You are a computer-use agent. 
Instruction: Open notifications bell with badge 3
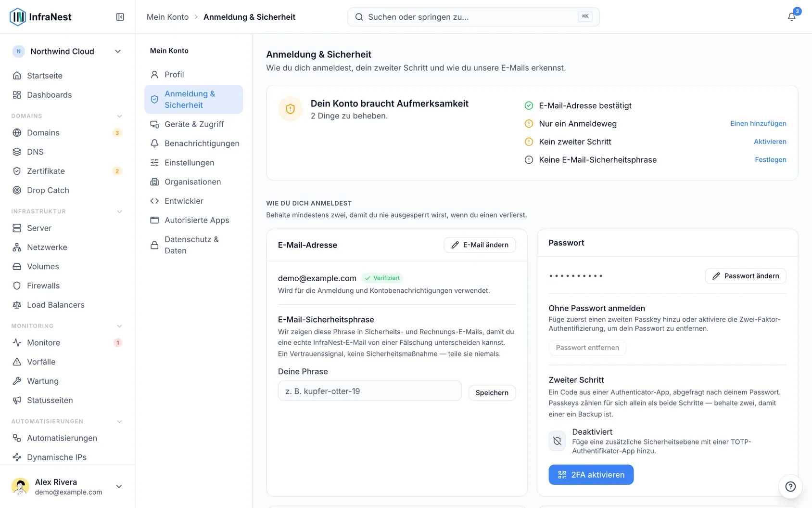(791, 17)
